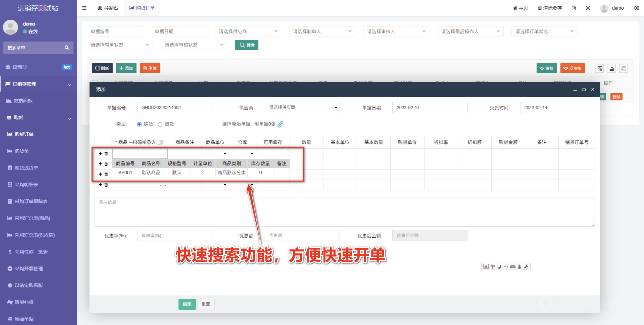Toggle the barcode scanner input switch

[160, 142]
